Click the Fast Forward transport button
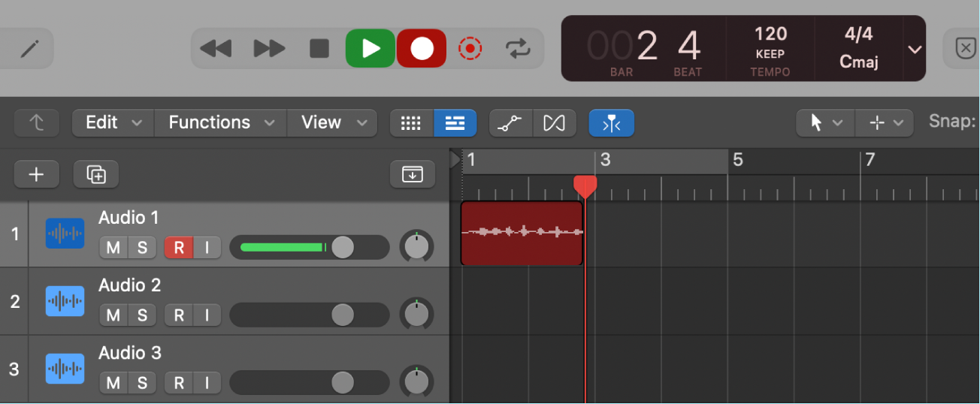The height and width of the screenshot is (404, 980). tap(269, 50)
